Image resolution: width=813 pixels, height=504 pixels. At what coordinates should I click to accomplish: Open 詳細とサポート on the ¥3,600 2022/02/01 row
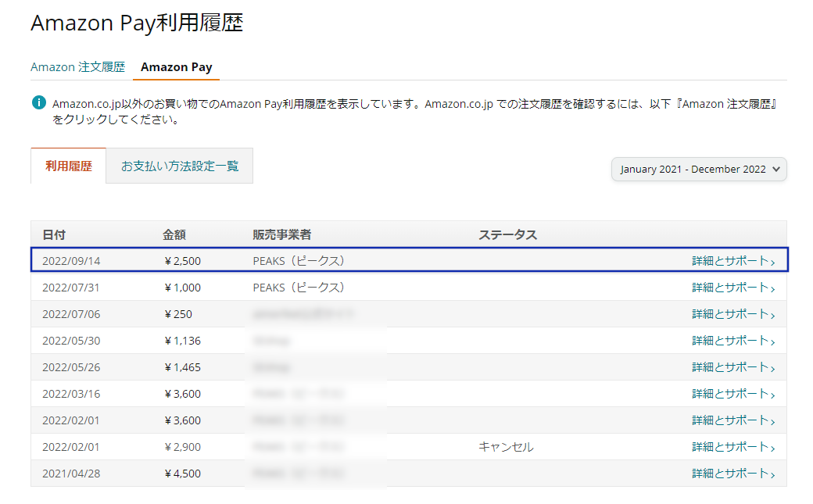tap(733, 420)
